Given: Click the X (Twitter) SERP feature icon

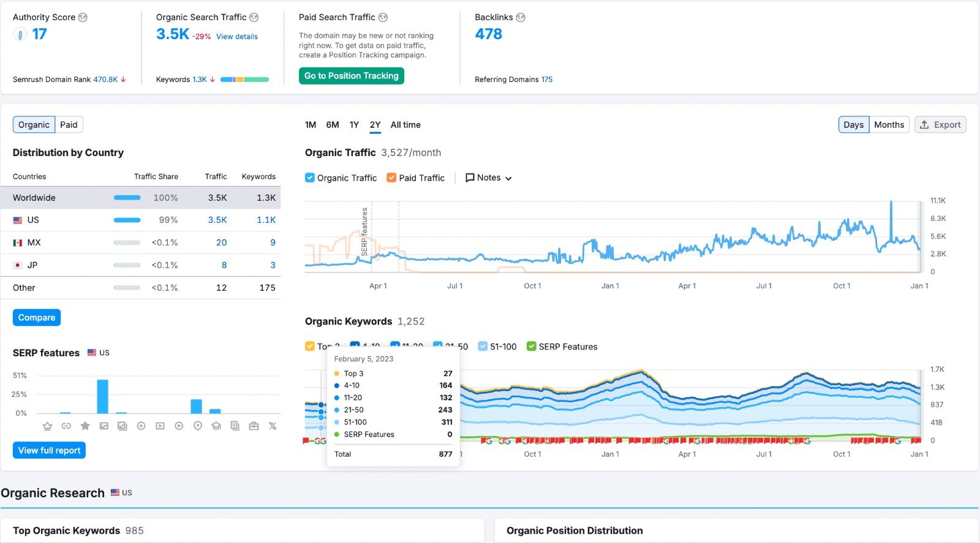Looking at the screenshot, I should 273,426.
